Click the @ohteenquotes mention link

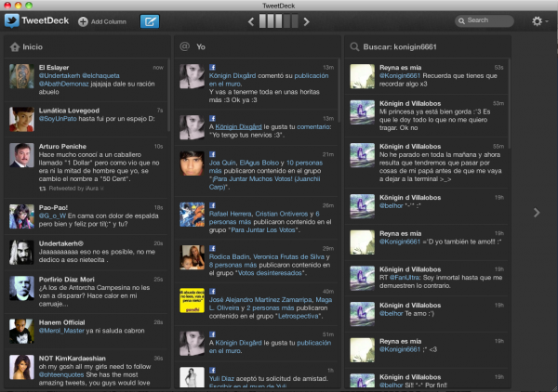[61, 374]
